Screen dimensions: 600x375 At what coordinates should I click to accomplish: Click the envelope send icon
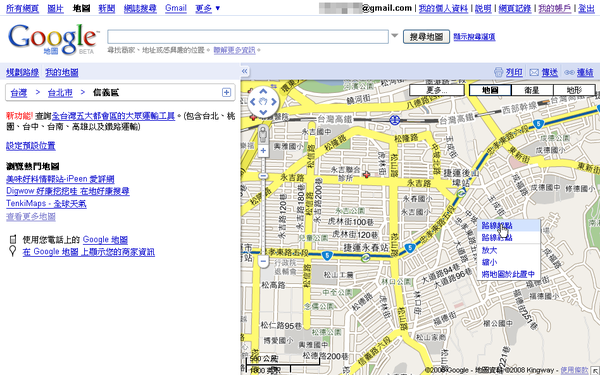(x=534, y=72)
